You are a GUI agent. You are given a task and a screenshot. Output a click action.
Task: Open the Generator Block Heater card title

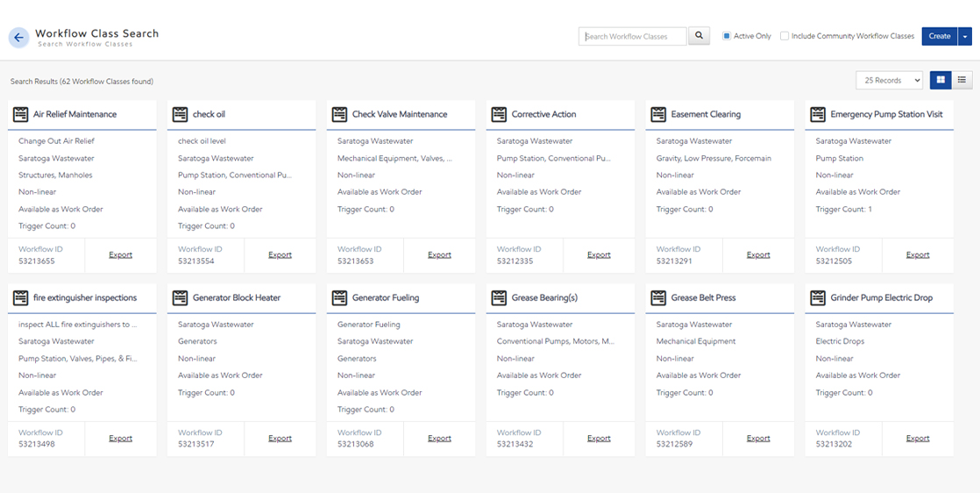[237, 297]
